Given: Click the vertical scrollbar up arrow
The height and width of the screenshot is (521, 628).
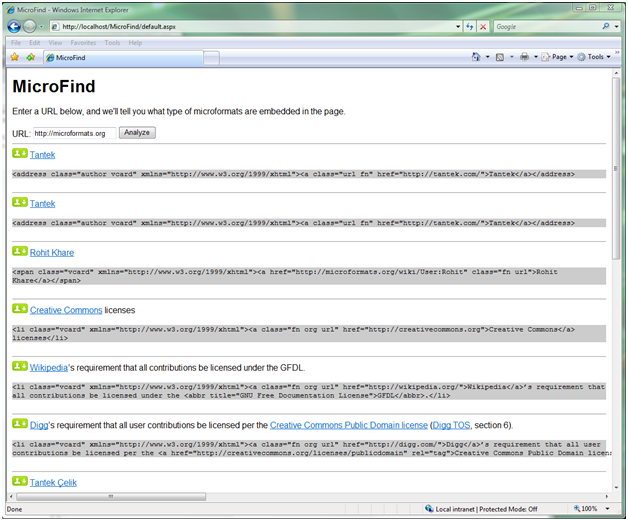Looking at the screenshot, I should (x=616, y=73).
